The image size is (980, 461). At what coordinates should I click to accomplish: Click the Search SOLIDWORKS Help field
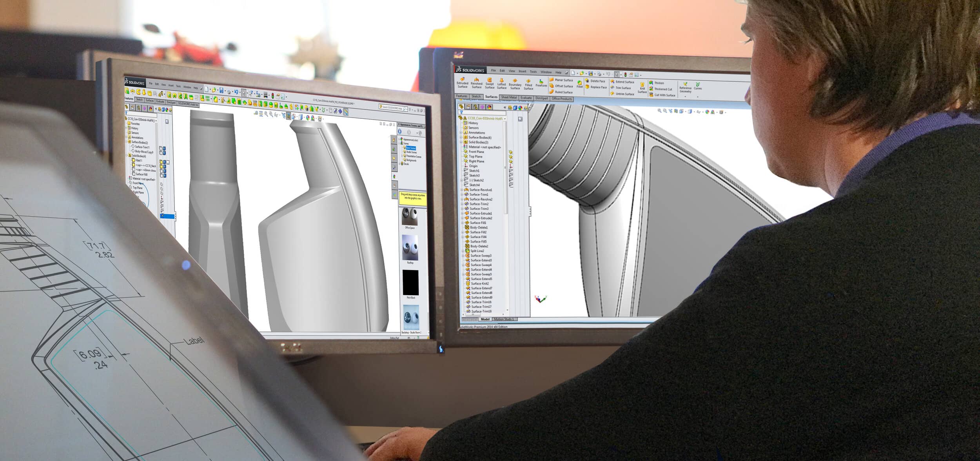[392, 108]
